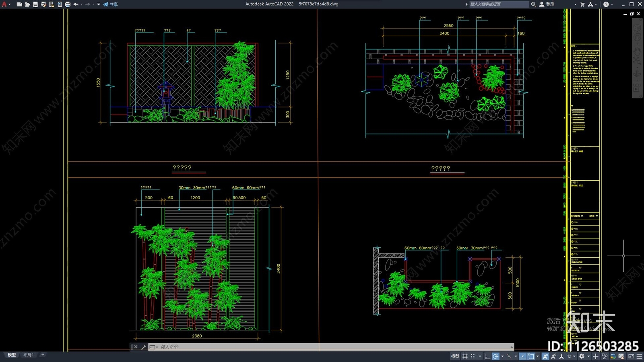Viewport: 644px width, 362px height.
Task: Save to Web and Mobile
Action: pyautogui.click(x=60, y=4)
